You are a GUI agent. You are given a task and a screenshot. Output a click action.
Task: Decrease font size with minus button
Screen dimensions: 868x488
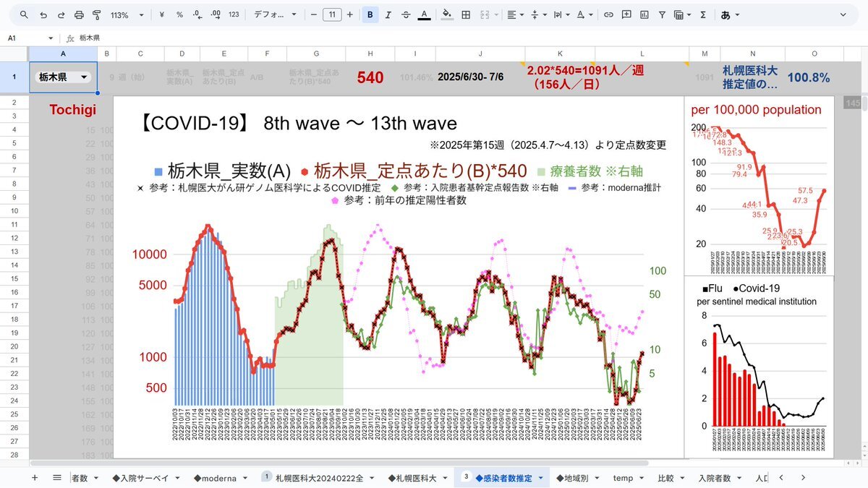[x=314, y=14]
